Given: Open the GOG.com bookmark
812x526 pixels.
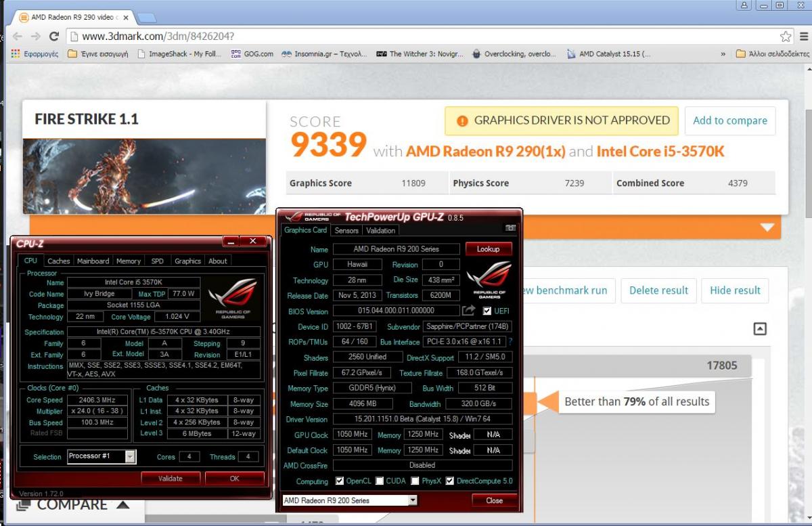Looking at the screenshot, I should tap(252, 54).
